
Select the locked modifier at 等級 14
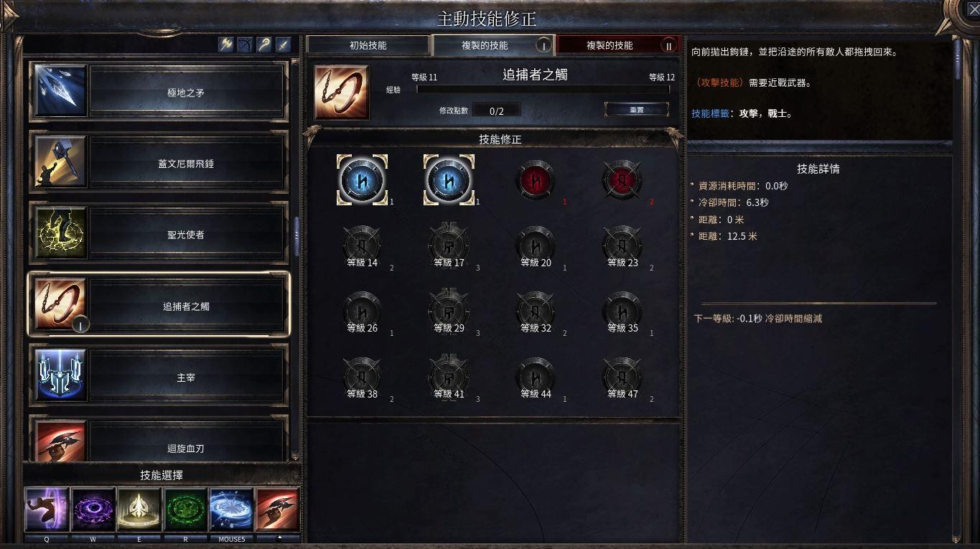pyautogui.click(x=363, y=248)
